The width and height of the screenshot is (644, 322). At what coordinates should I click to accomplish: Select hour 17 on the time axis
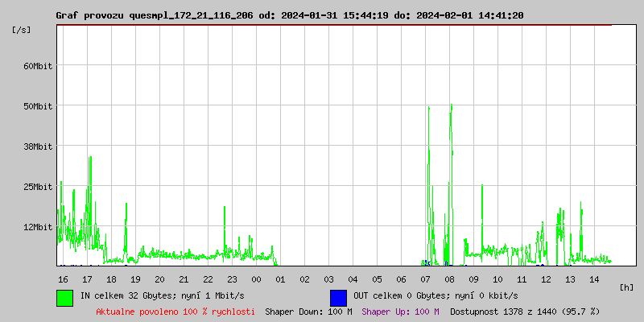click(87, 279)
